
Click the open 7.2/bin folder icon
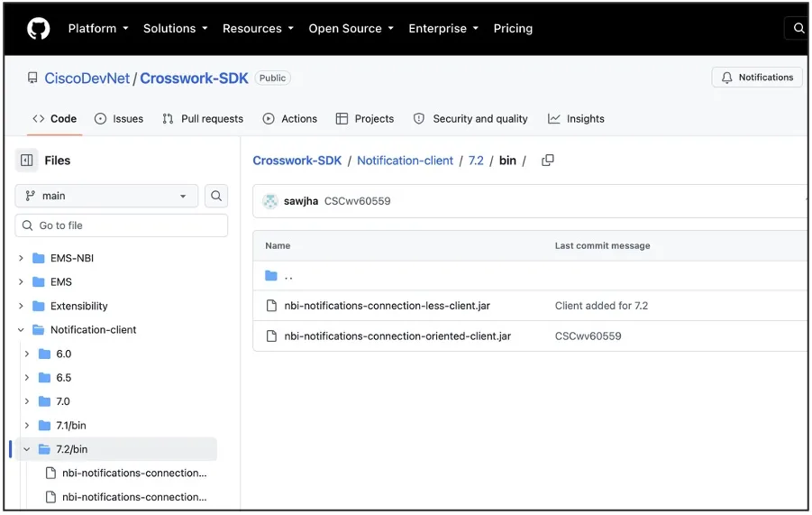(44, 449)
